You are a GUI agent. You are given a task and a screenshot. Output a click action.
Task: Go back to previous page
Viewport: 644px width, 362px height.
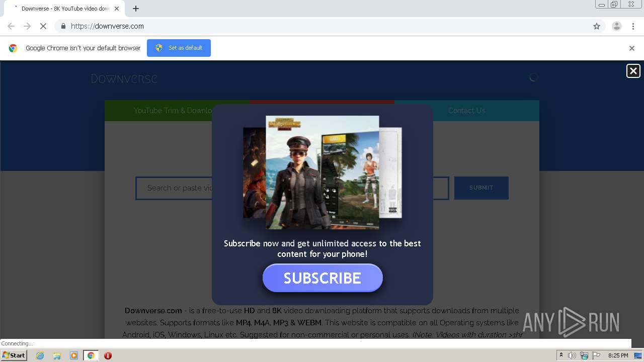pos(11,26)
